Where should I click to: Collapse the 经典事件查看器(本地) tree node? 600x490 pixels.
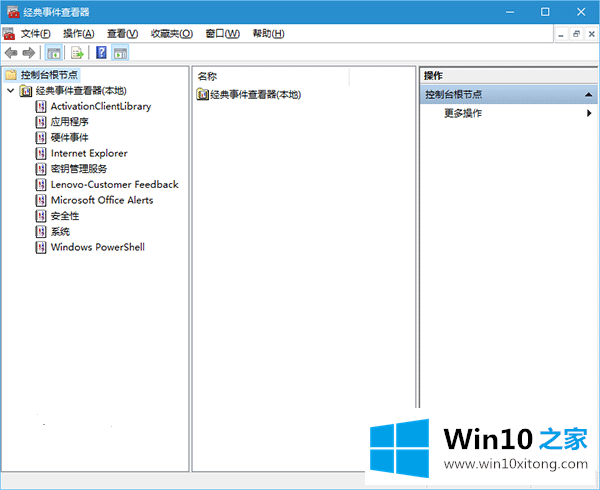pos(11,91)
